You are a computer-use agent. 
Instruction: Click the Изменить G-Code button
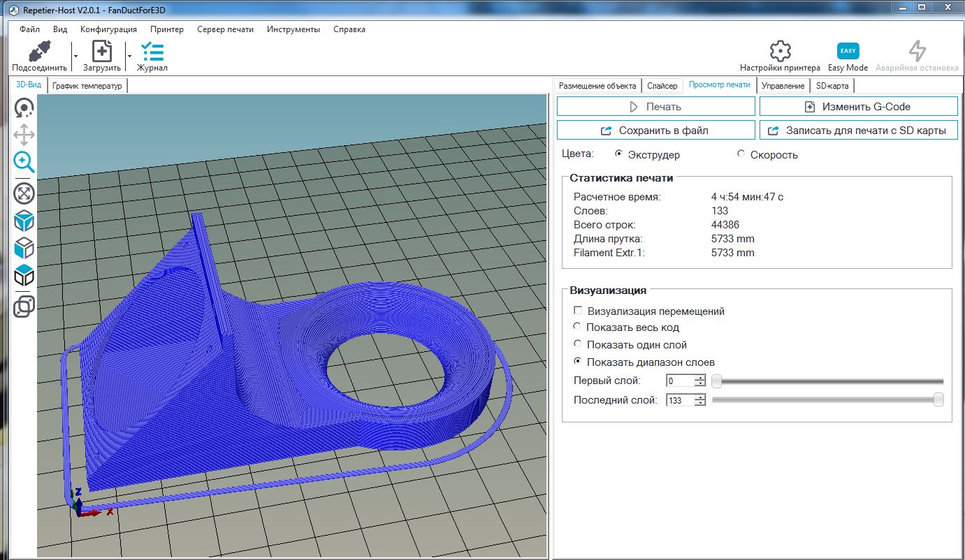858,107
